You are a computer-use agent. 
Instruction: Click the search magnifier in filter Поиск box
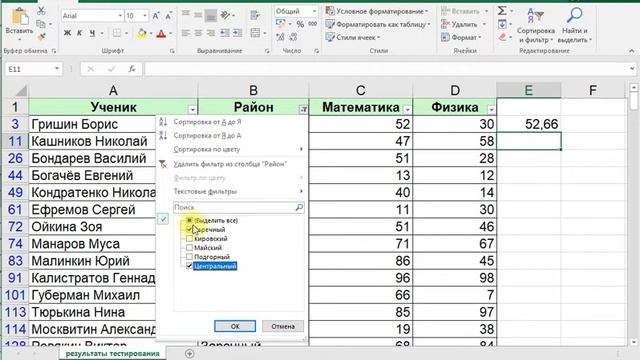pyautogui.click(x=299, y=207)
